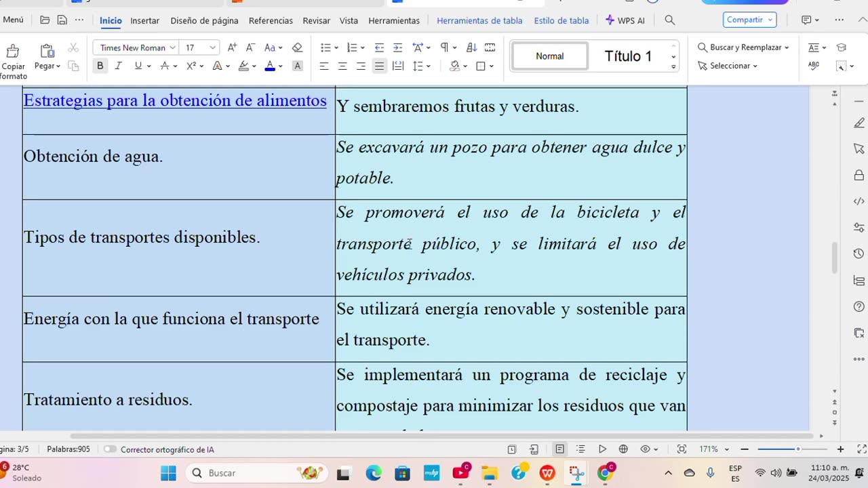Screen dimensions: 868x488
Task: Click the Copiar formato paintbrush icon
Action: 12,51
